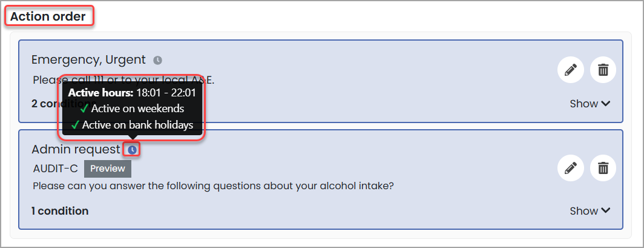Image resolution: width=644 pixels, height=248 pixels.
Task: Click the grey clock icon beside Emergency, Urgent
Action: [157, 60]
